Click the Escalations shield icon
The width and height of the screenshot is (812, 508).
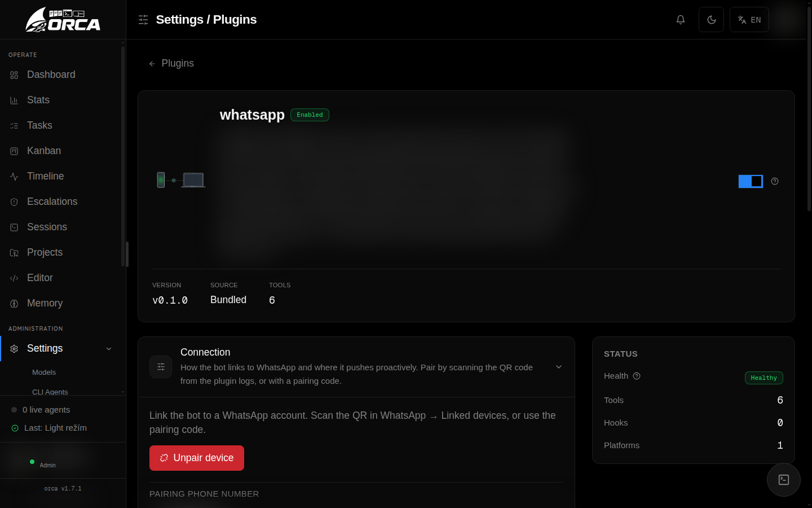[x=14, y=202]
